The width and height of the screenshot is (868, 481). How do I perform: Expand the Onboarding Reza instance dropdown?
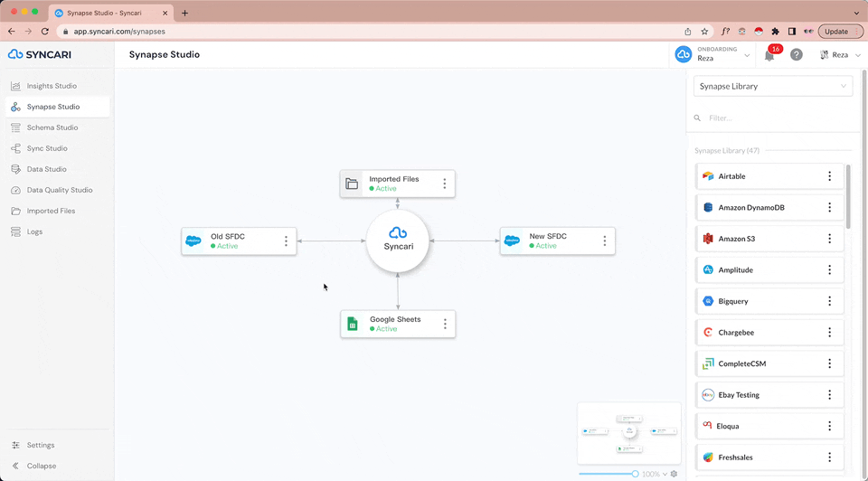pyautogui.click(x=712, y=54)
